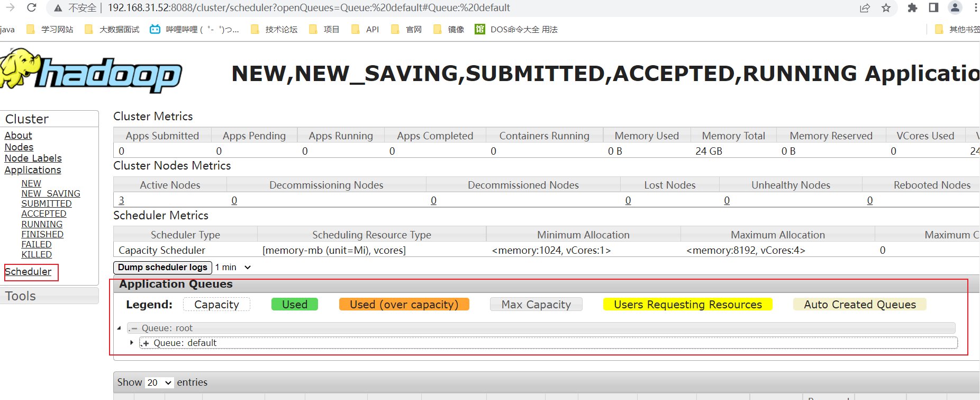Click the Capacity Scheduler type cell

click(185, 250)
